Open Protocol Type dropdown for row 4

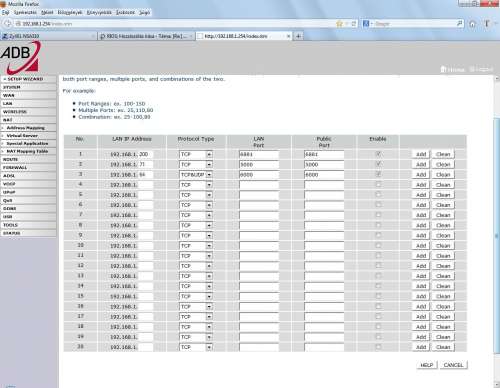coord(196,185)
